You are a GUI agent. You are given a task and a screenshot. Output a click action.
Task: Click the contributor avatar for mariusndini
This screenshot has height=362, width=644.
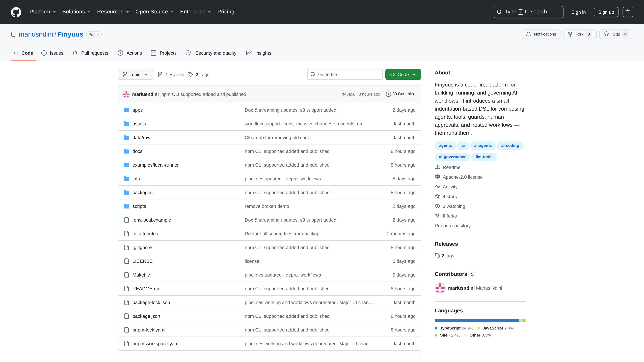440,288
